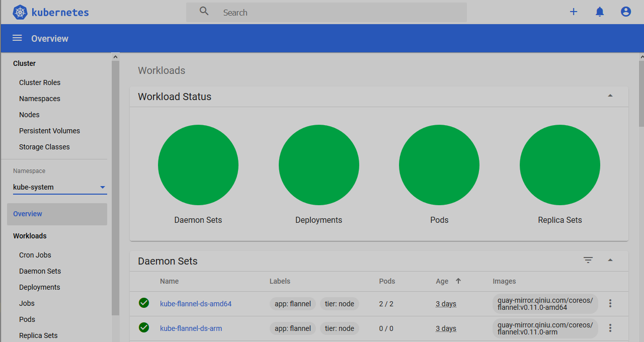
Task: Click the kubernetes title text link
Action: click(x=60, y=13)
